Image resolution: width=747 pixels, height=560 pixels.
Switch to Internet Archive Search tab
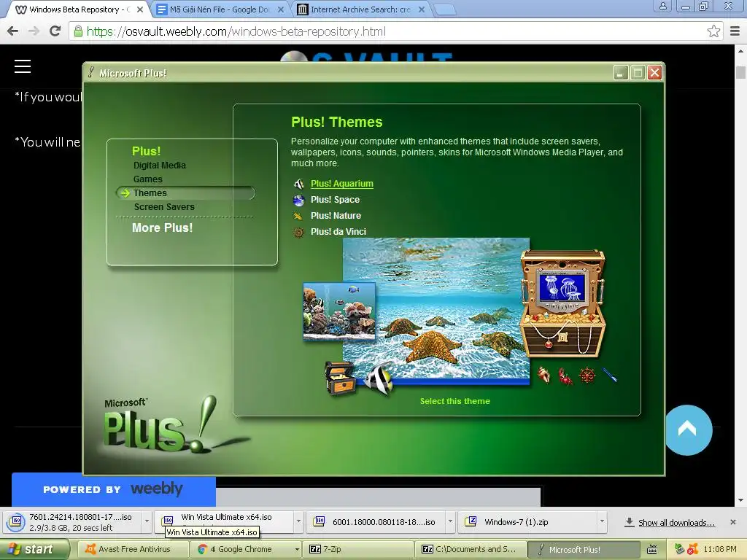360,9
